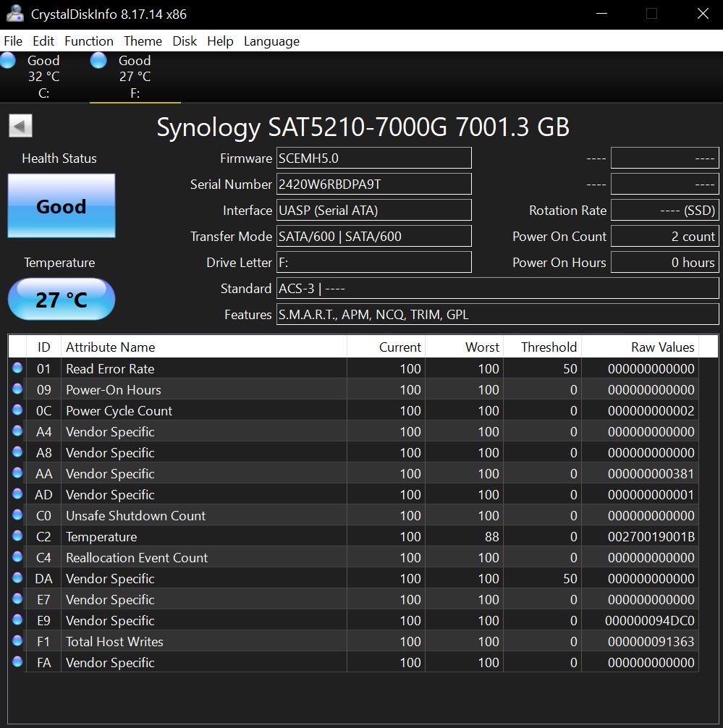
Task: Click the worst value 88 in Temperature row
Action: tap(491, 537)
